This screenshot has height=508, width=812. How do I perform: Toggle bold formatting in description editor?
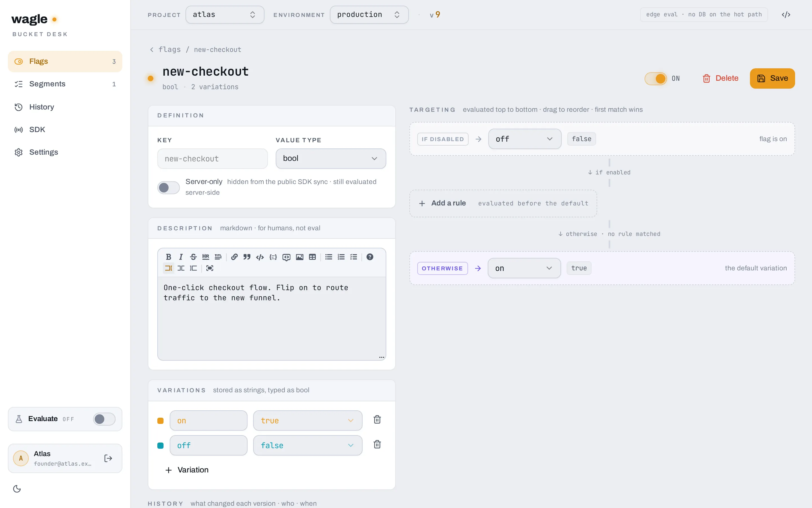pyautogui.click(x=168, y=257)
